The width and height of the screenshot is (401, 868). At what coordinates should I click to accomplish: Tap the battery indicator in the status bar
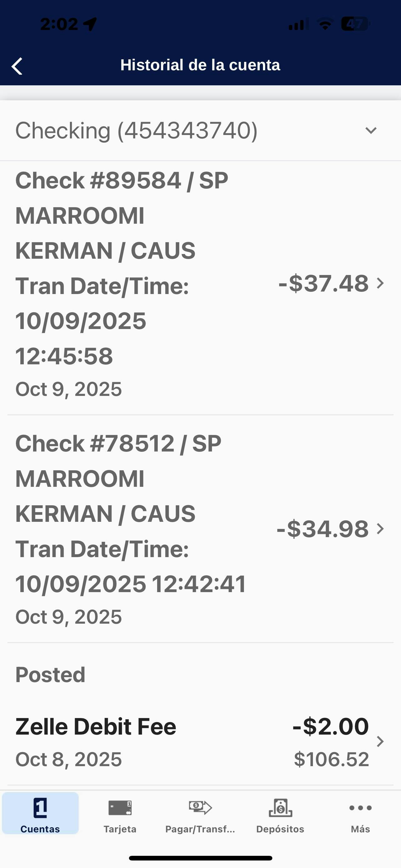tap(355, 24)
